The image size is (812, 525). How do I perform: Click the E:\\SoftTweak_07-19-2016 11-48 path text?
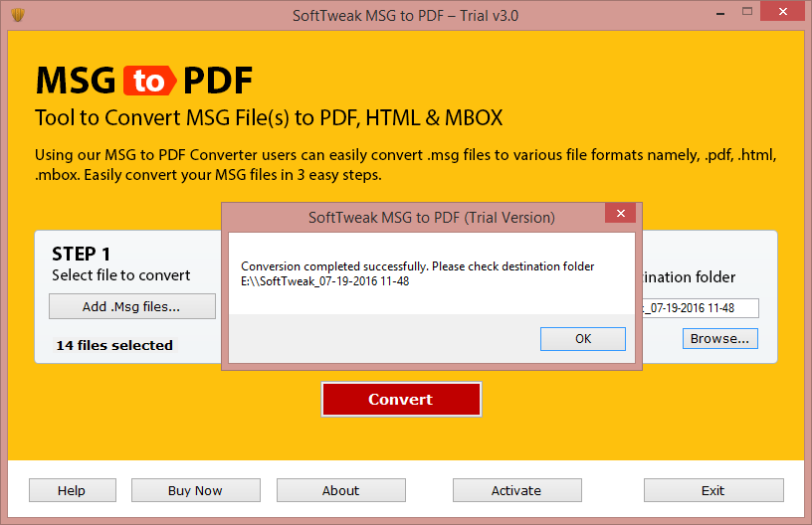tap(324, 281)
